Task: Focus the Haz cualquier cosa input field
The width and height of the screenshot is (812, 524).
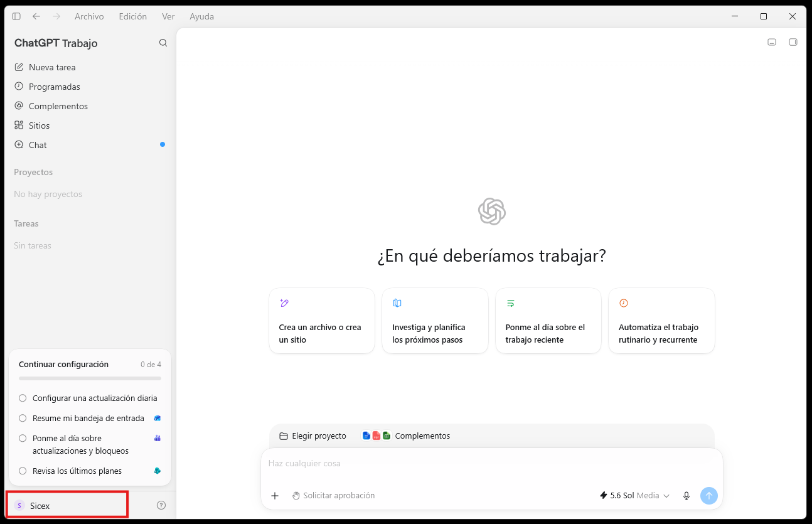Action: click(x=492, y=464)
